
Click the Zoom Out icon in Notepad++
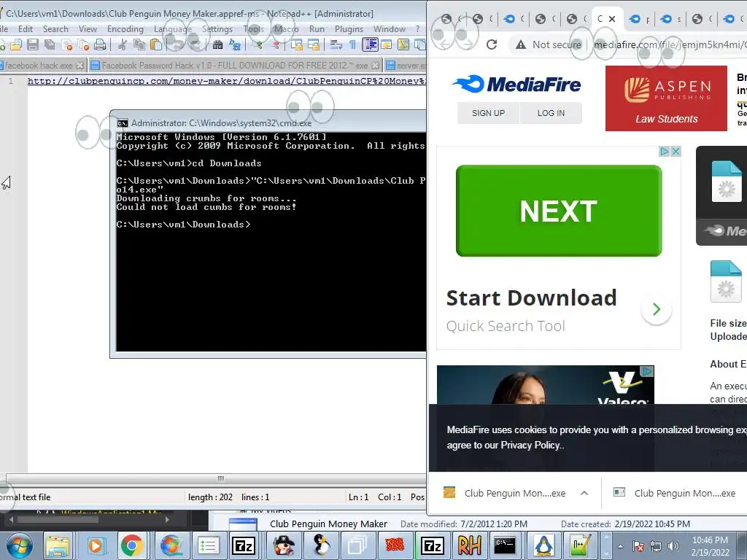274,45
